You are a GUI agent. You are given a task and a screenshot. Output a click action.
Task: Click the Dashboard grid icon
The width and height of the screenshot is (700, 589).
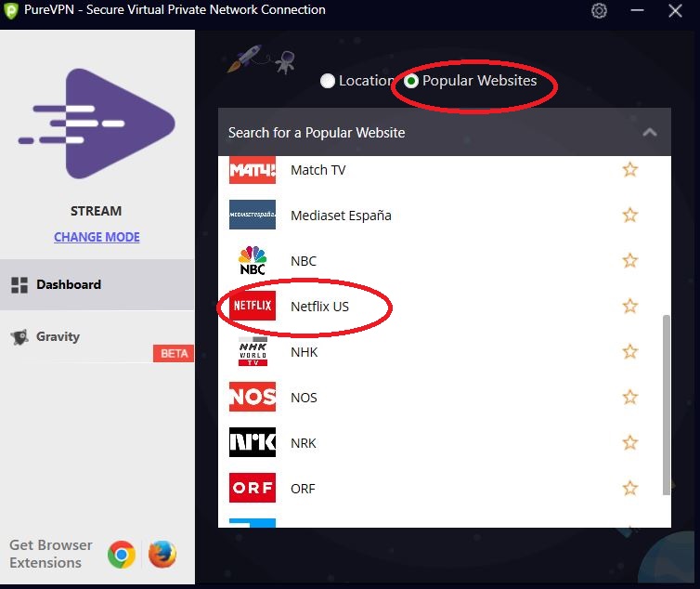(x=19, y=285)
